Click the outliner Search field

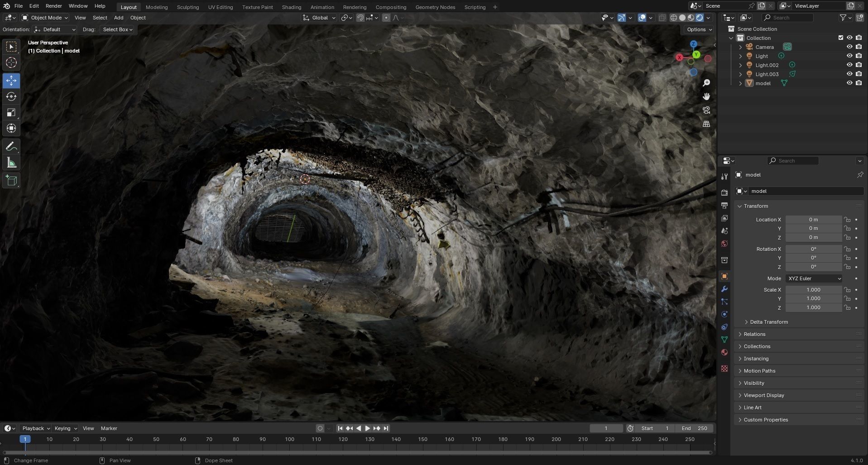click(787, 18)
